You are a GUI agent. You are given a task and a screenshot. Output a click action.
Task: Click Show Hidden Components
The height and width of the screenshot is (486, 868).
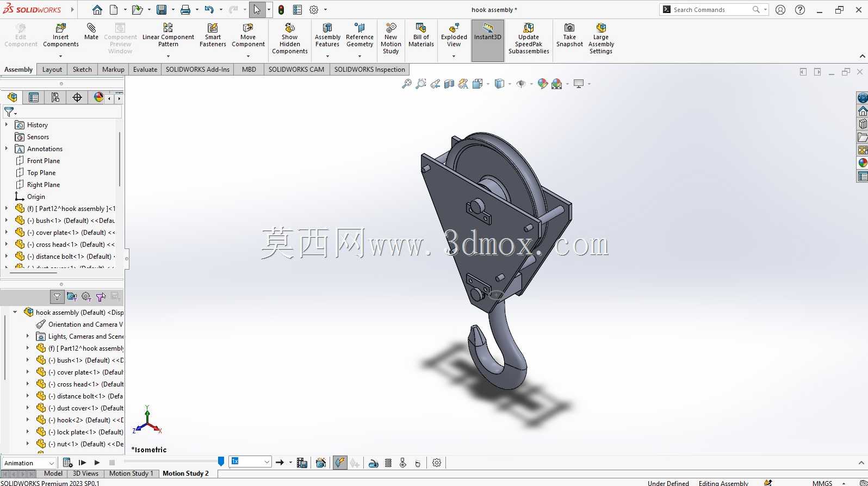pos(290,39)
